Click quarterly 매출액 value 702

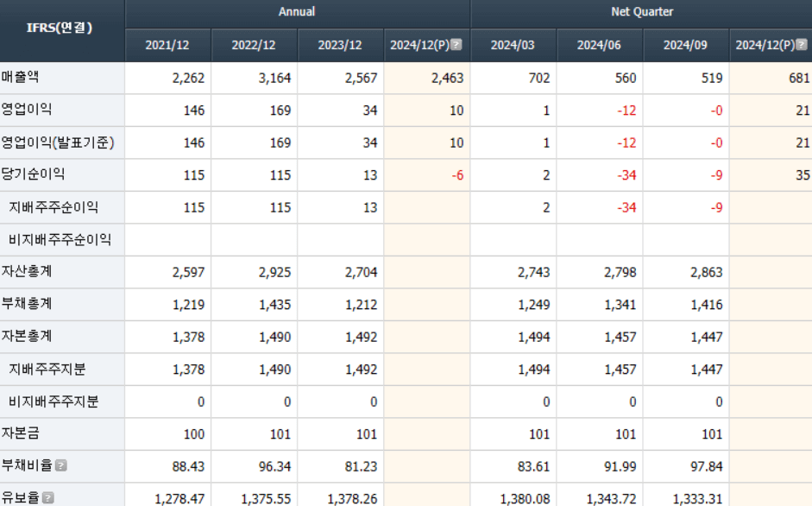coord(539,78)
